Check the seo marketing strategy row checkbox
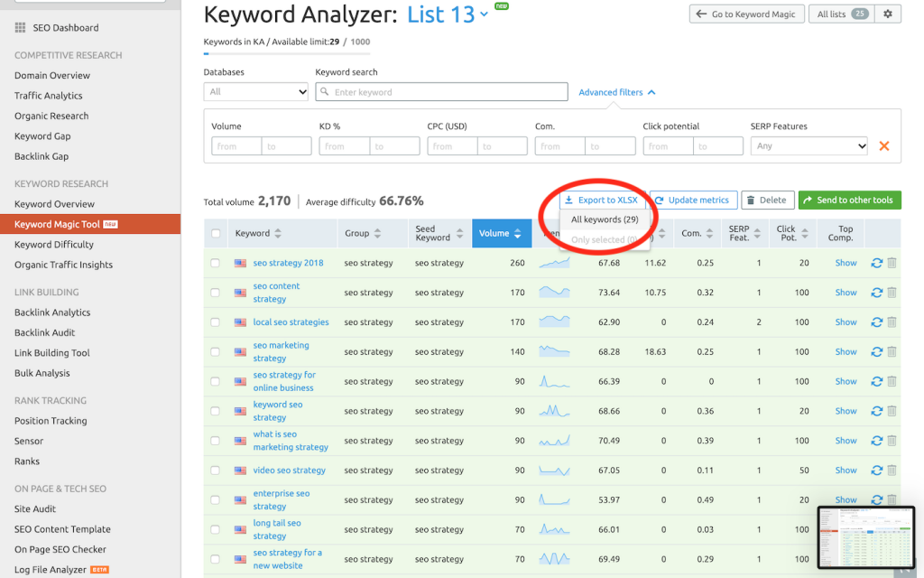This screenshot has width=924, height=578. click(215, 351)
